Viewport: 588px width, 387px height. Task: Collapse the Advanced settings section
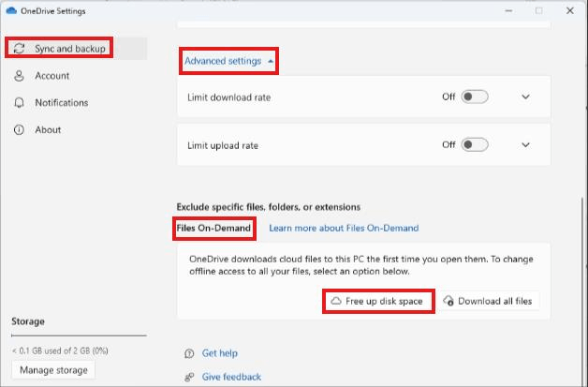click(x=228, y=61)
